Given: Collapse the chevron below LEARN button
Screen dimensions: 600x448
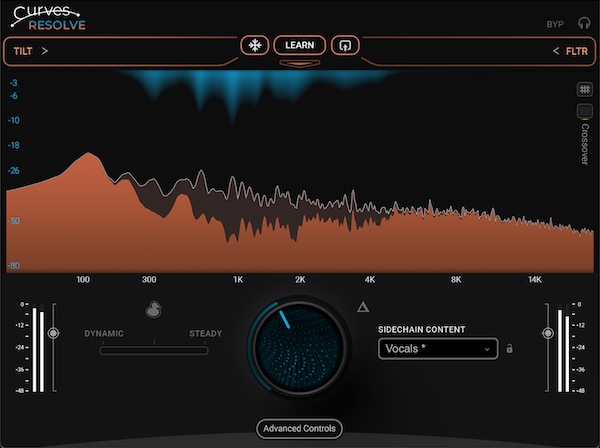Looking at the screenshot, I should pos(299,64).
